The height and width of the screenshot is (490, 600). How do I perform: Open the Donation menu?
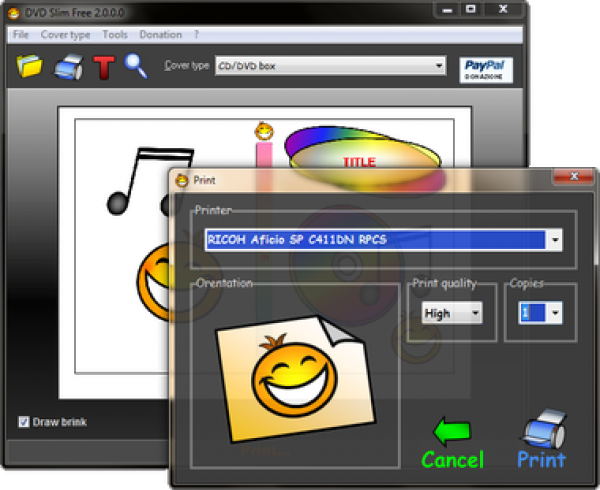[x=161, y=35]
